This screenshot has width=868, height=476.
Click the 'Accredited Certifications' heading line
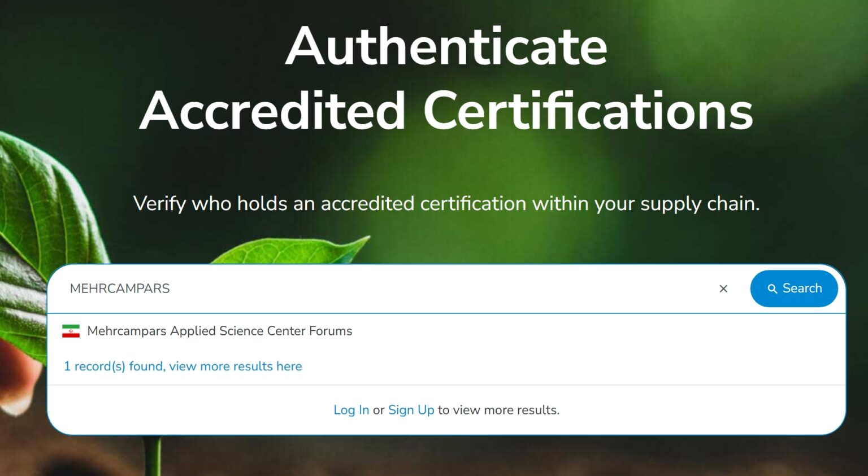tap(446, 111)
